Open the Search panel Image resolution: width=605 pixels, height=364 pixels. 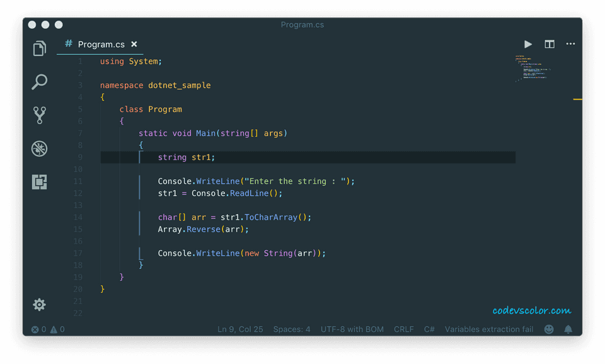point(39,82)
